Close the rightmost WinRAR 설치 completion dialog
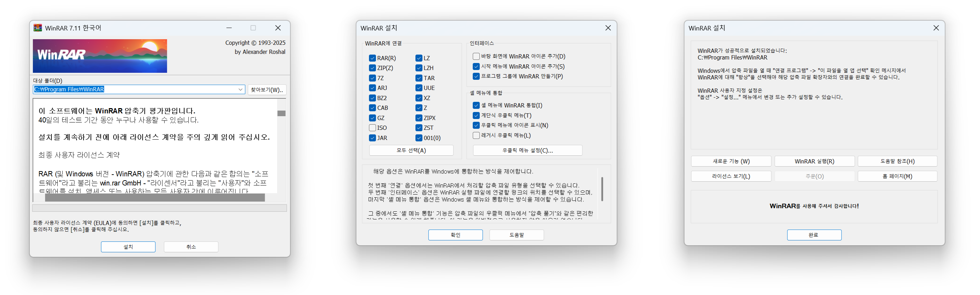 point(936,28)
